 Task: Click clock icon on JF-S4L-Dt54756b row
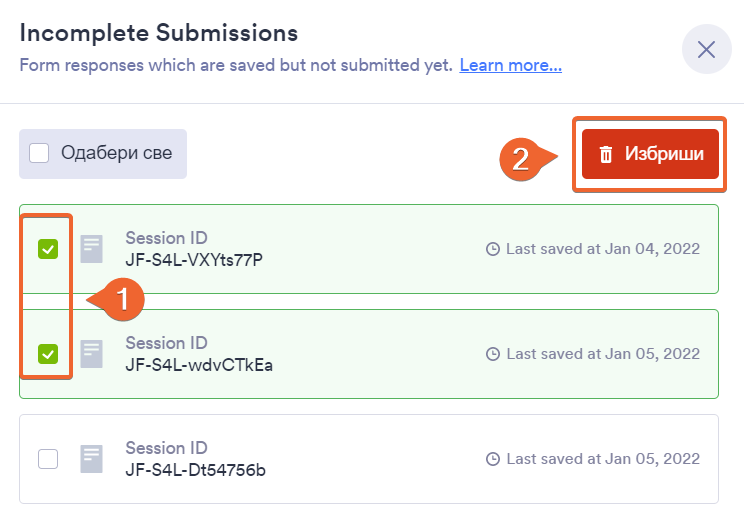[492, 459]
